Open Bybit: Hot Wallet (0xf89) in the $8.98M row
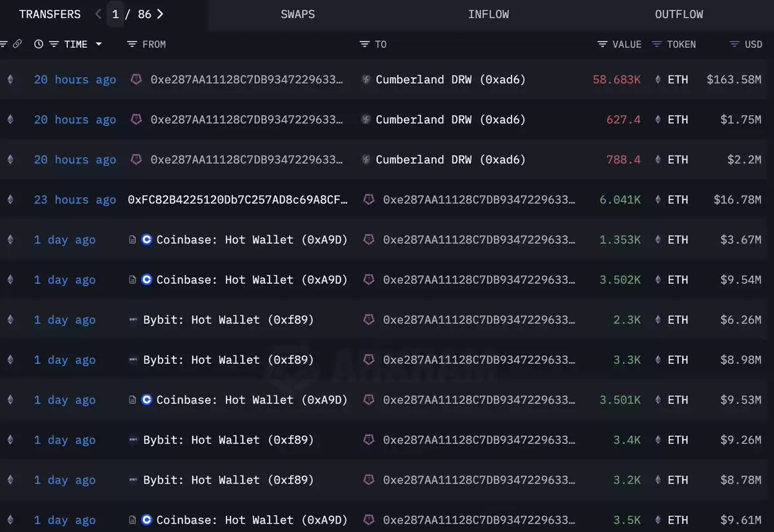Image resolution: width=774 pixels, height=532 pixels. (228, 360)
